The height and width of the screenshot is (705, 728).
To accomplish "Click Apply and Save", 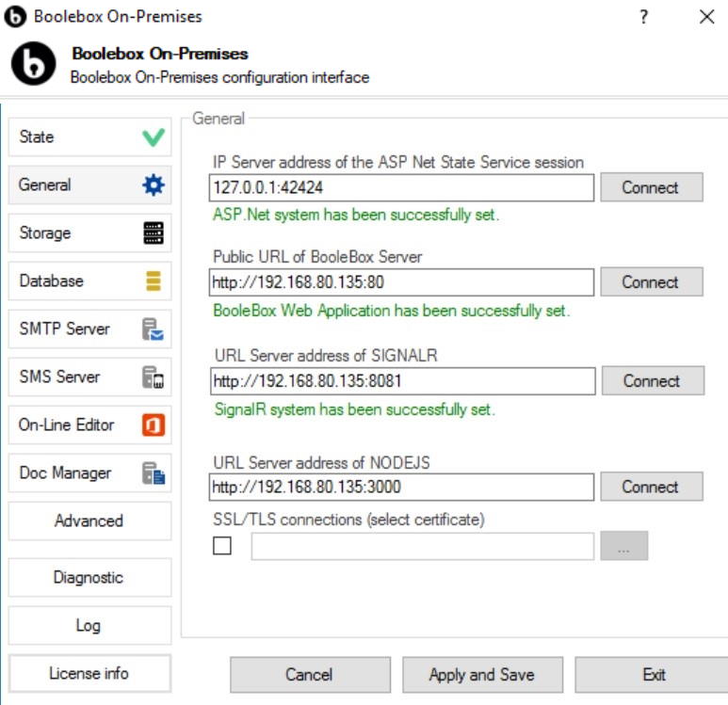I will pyautogui.click(x=482, y=674).
